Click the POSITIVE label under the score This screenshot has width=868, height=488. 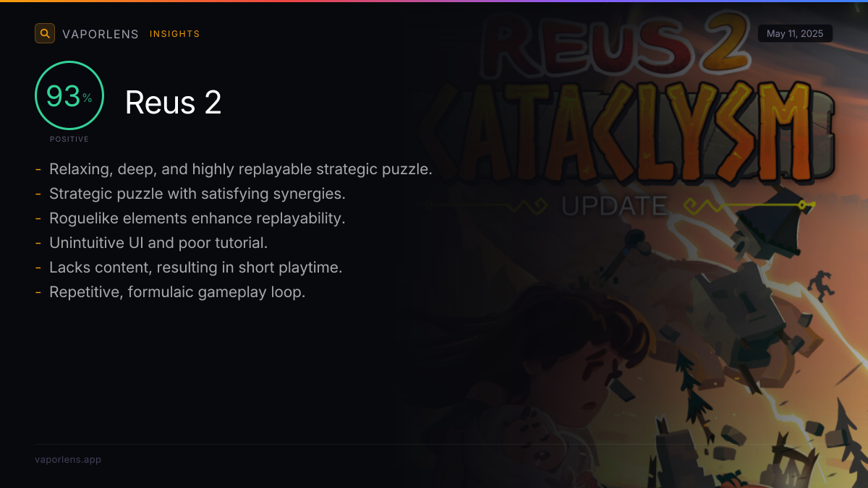[x=69, y=139]
